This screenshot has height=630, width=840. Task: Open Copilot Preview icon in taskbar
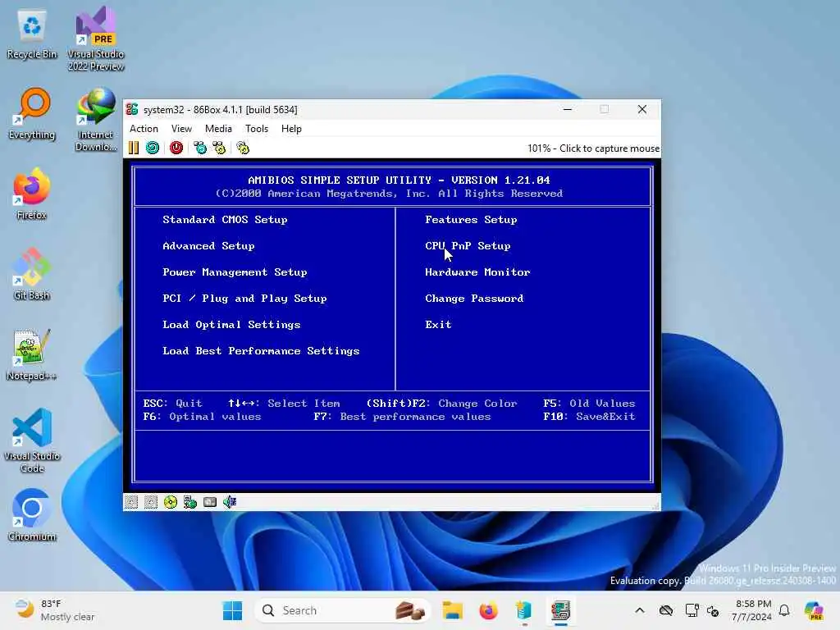[814, 610]
